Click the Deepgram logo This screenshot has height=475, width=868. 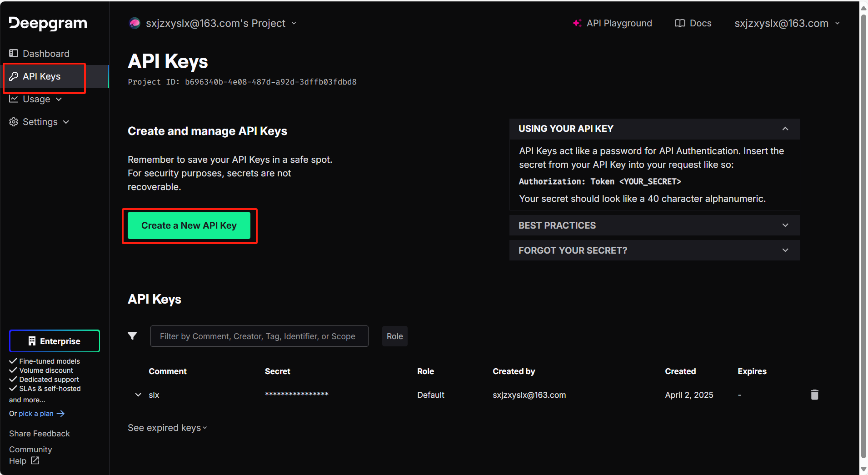click(x=48, y=23)
